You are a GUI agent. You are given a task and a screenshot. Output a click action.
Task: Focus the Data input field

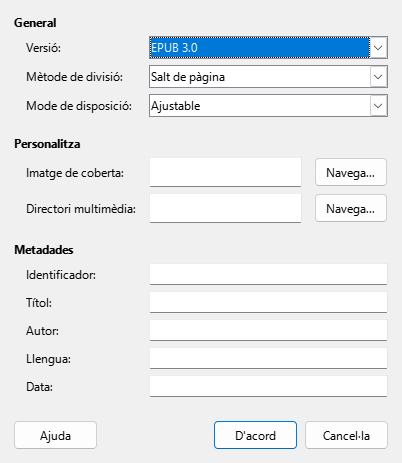coord(268,386)
